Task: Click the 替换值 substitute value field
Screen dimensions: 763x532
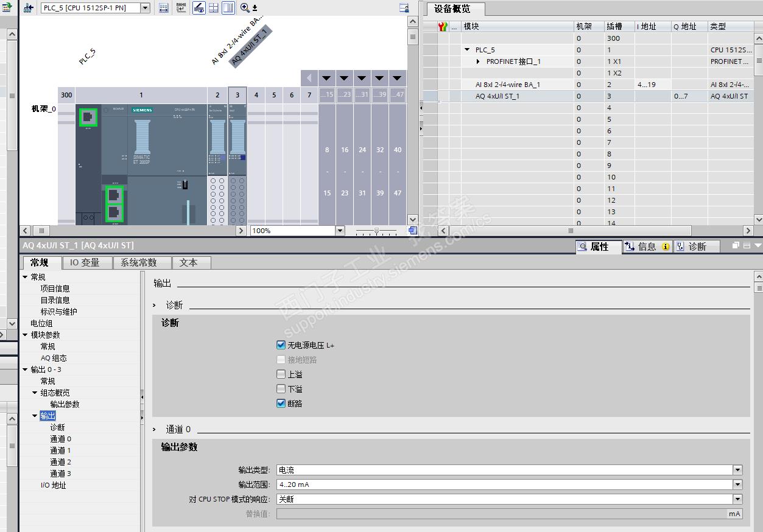Action: point(509,514)
